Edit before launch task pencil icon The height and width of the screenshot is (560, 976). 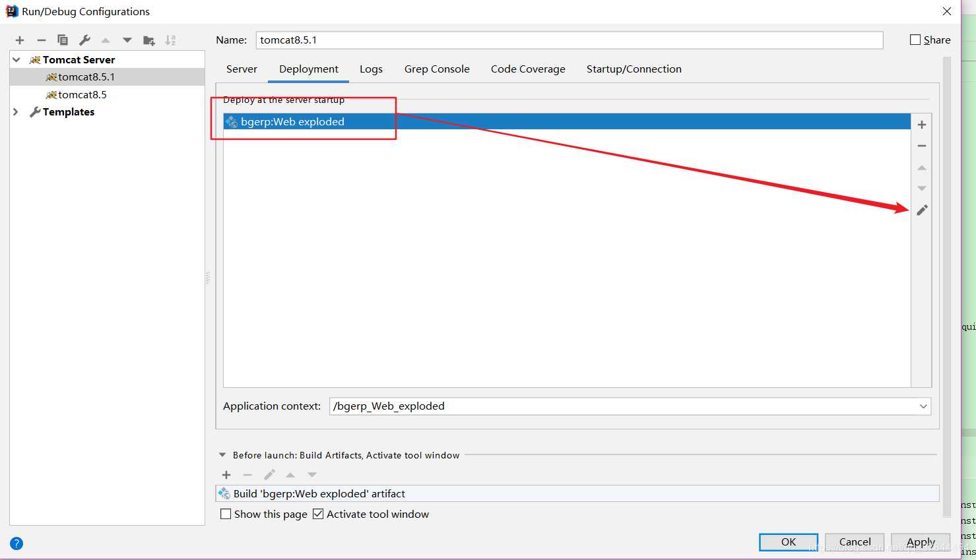[269, 475]
